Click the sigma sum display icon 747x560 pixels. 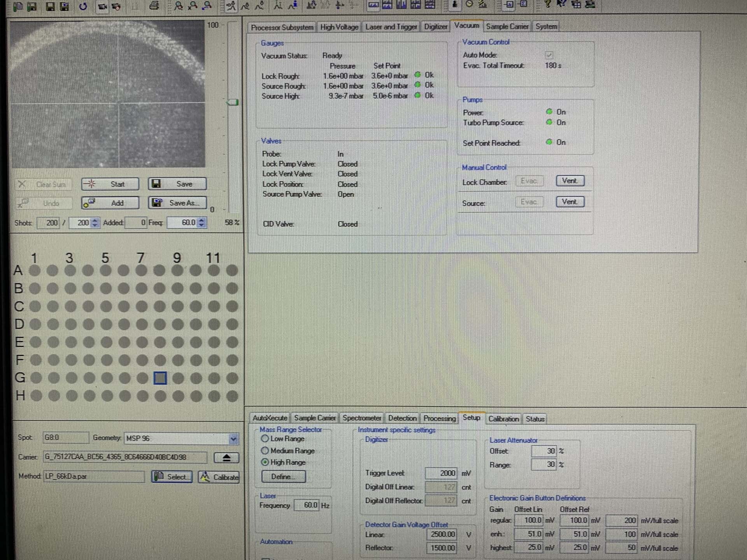click(x=523, y=4)
